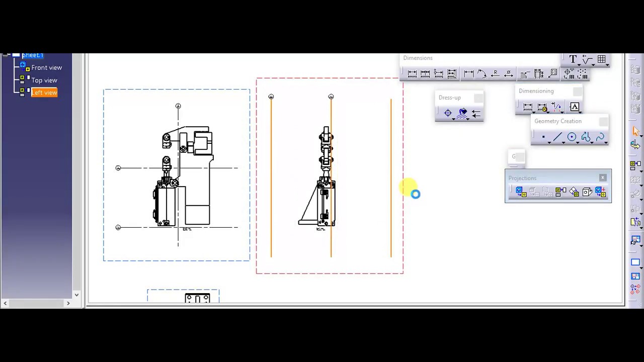Select the Angle Dimension tool
The height and width of the screenshot is (362, 644).
(482, 73)
